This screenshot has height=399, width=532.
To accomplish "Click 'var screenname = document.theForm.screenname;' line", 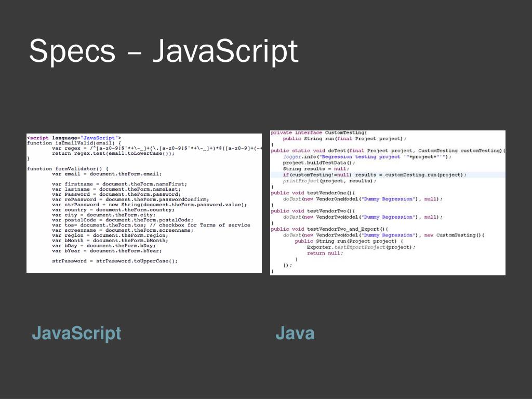I will click(123, 230).
